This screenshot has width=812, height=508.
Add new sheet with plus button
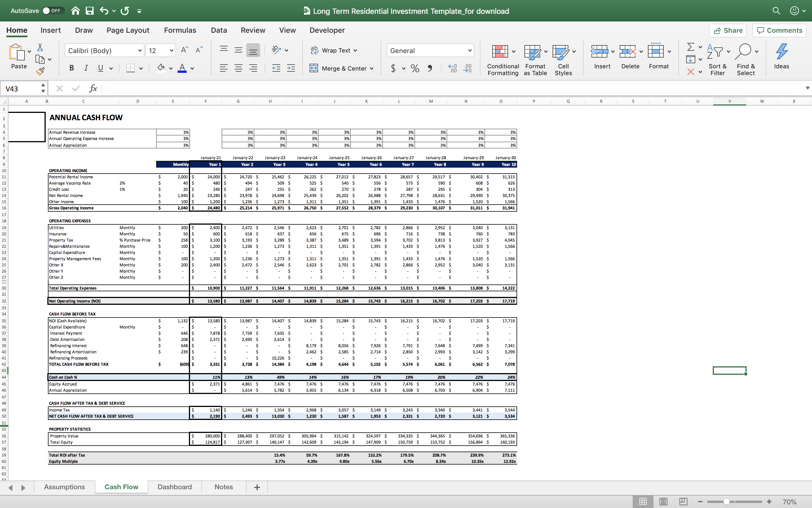[257, 487]
